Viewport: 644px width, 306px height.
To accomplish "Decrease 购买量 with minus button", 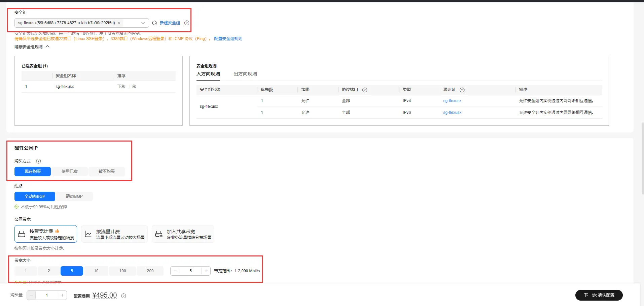I will coord(31,295).
